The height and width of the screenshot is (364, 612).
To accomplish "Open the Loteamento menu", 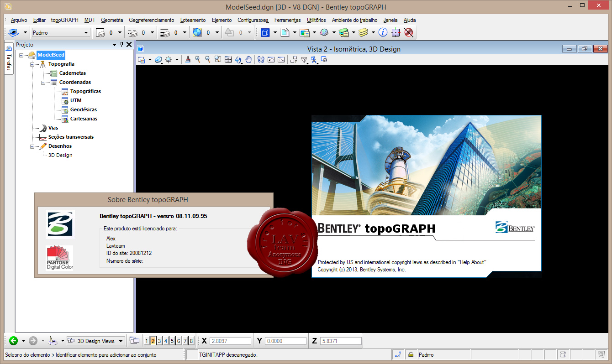I will tap(193, 20).
